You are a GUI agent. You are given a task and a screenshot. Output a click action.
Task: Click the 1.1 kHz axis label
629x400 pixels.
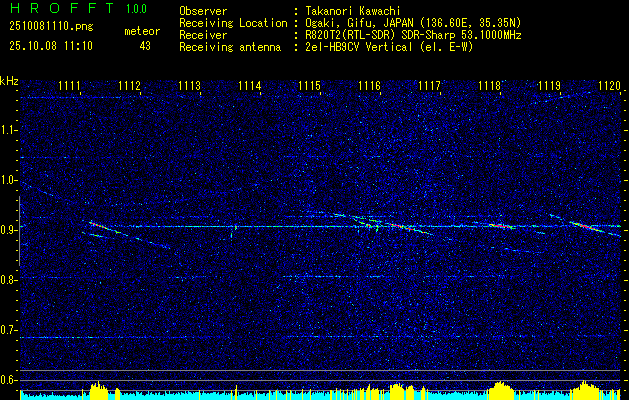click(x=9, y=130)
